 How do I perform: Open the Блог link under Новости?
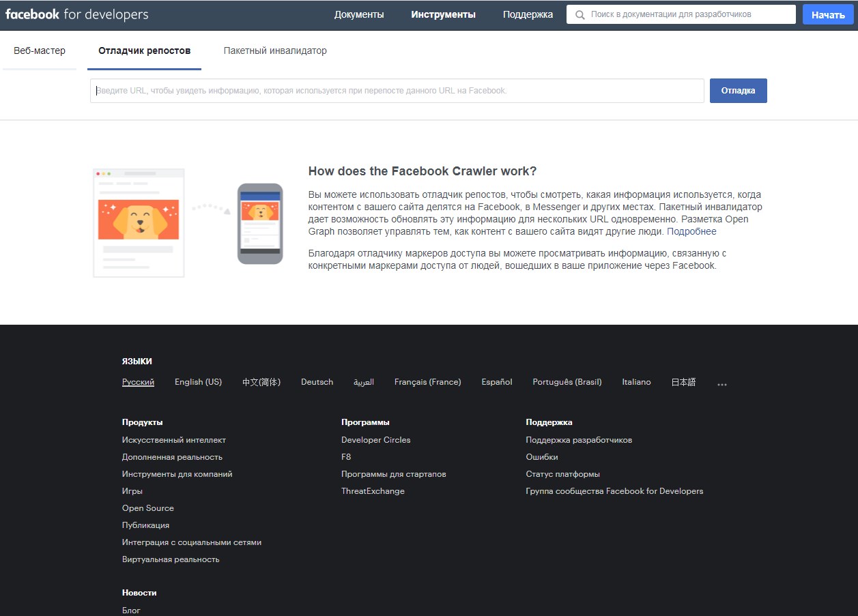click(132, 611)
